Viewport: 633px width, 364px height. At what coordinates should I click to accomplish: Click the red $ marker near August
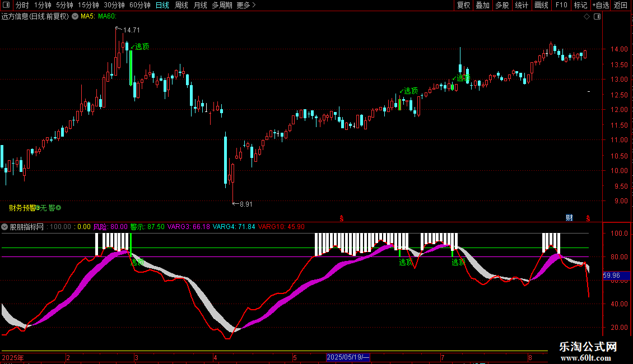(588, 218)
